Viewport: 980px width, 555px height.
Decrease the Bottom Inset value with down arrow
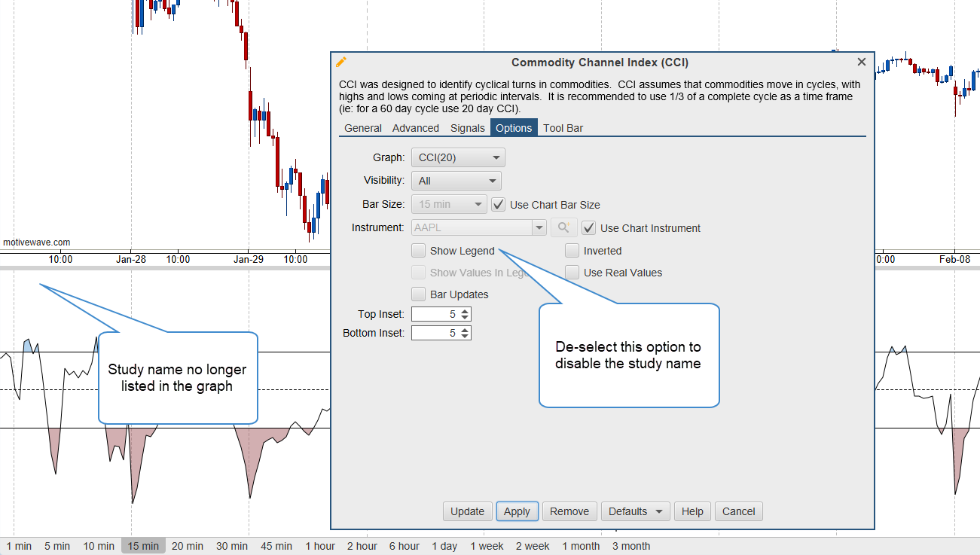point(465,336)
